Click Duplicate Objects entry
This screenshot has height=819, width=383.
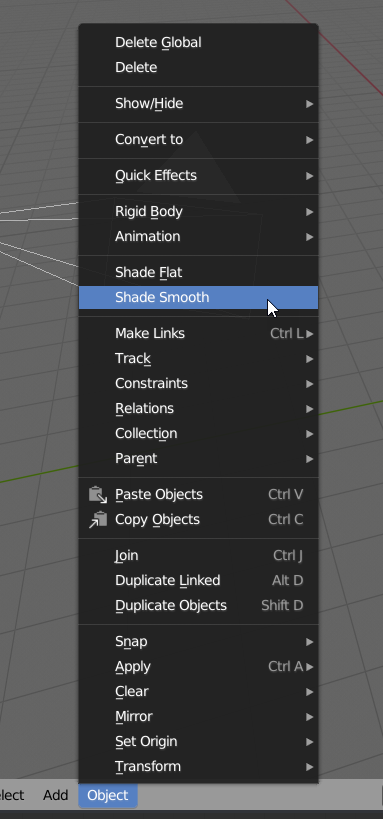tap(198, 605)
